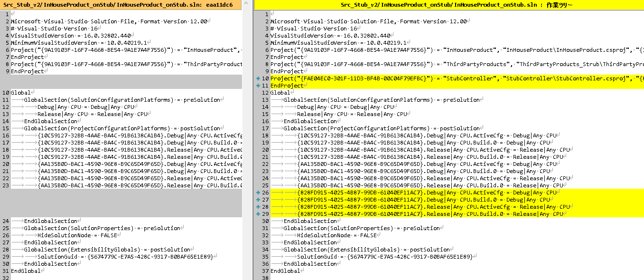Click line number 37 in right pane

tap(265, 270)
